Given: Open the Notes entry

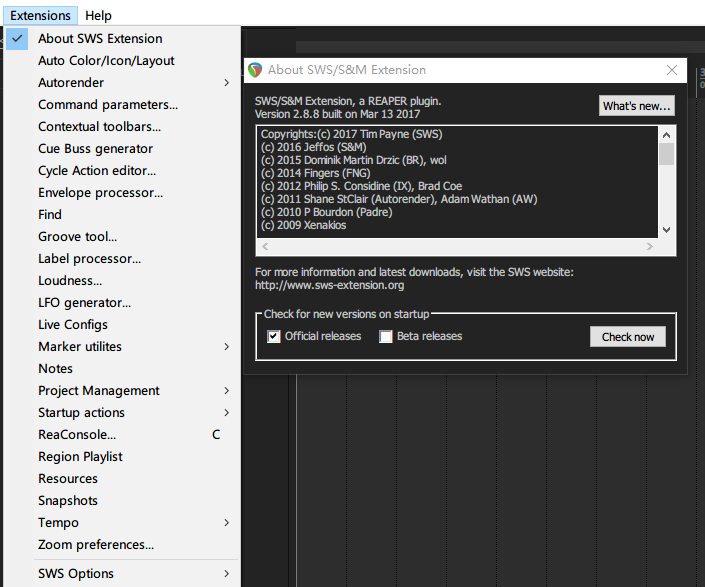Looking at the screenshot, I should tap(122, 369).
